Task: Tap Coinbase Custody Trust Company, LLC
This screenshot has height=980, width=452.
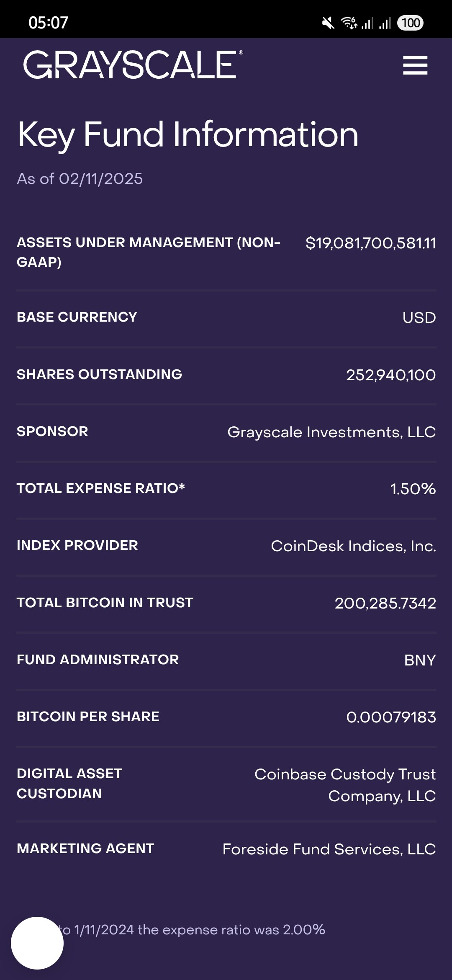Action: [345, 785]
